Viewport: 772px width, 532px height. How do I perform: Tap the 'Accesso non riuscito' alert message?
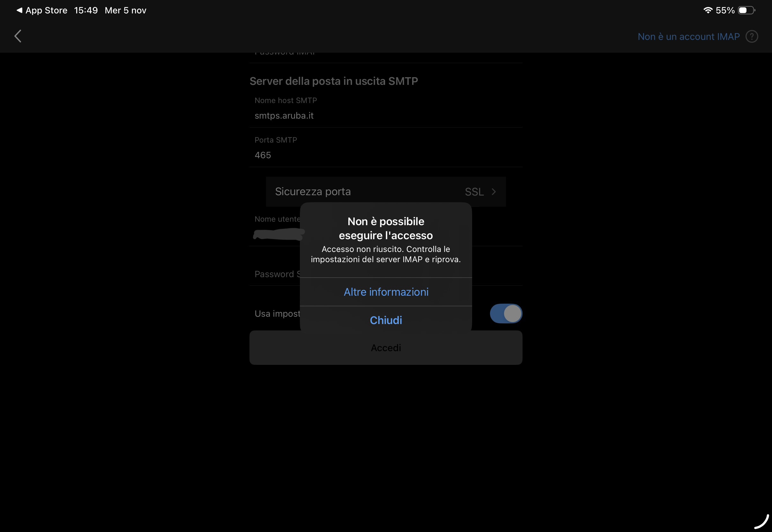386,254
